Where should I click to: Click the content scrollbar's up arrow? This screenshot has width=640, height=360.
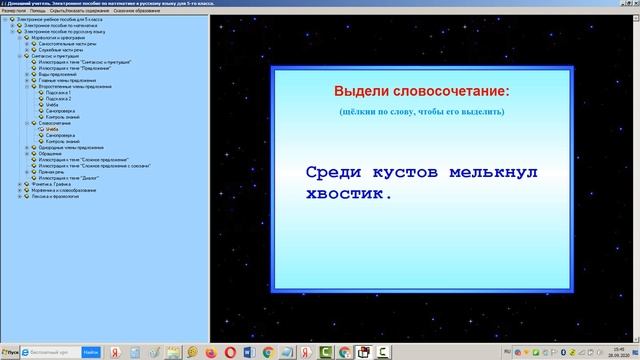636,18
